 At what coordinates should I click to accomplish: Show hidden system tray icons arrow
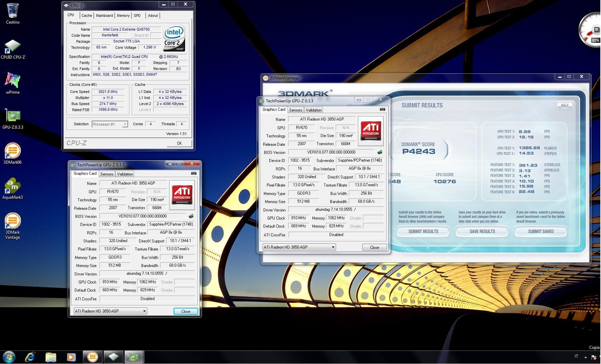click(585, 357)
